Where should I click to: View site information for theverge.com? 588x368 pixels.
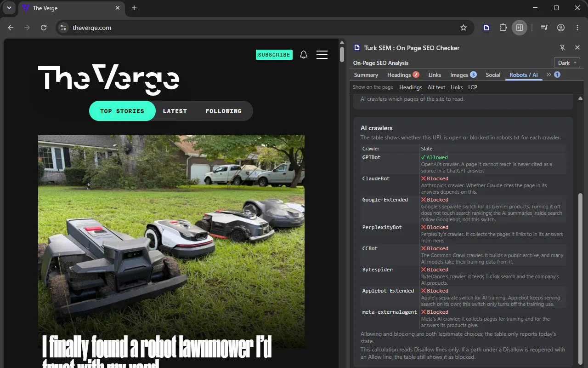click(x=64, y=28)
